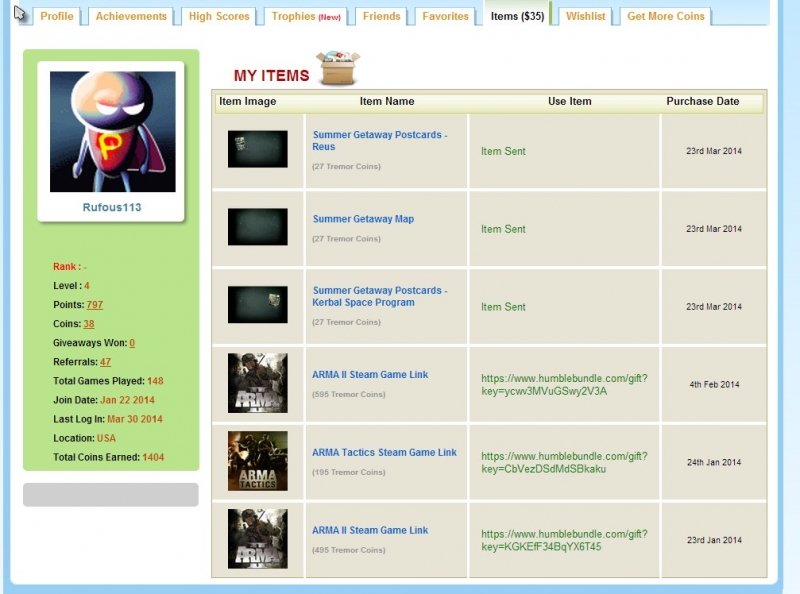The image size is (800, 594).
Task: Click the 24th Jan 2014 purchase date
Action: [714, 462]
